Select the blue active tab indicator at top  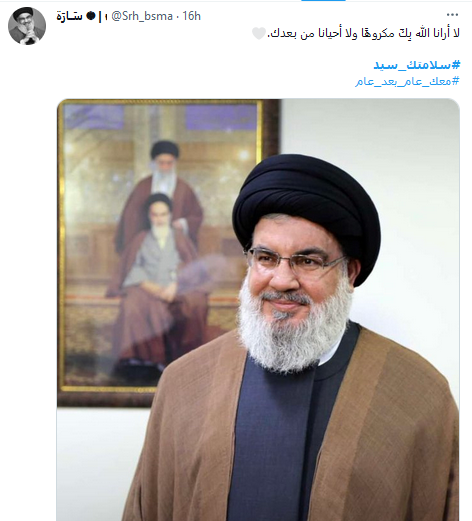323,1
